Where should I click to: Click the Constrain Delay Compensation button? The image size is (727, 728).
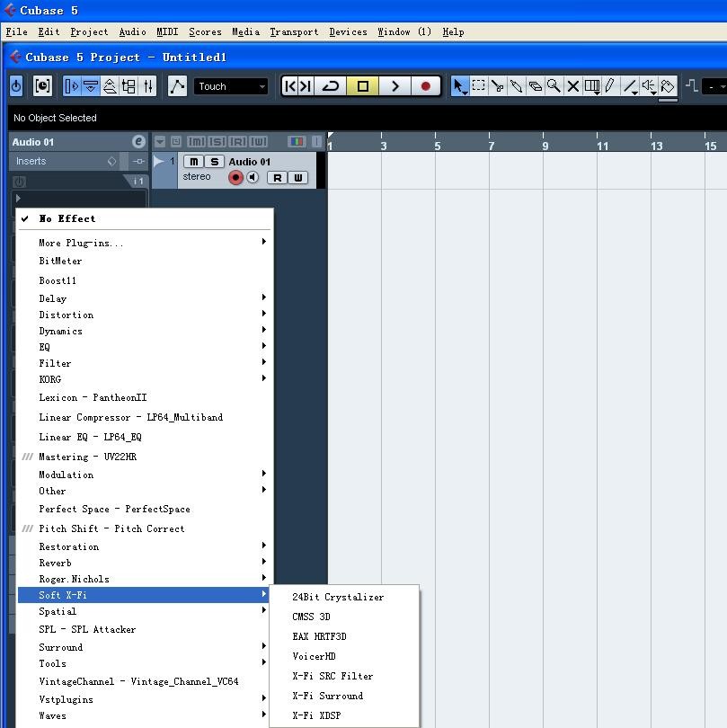pyautogui.click(x=42, y=86)
